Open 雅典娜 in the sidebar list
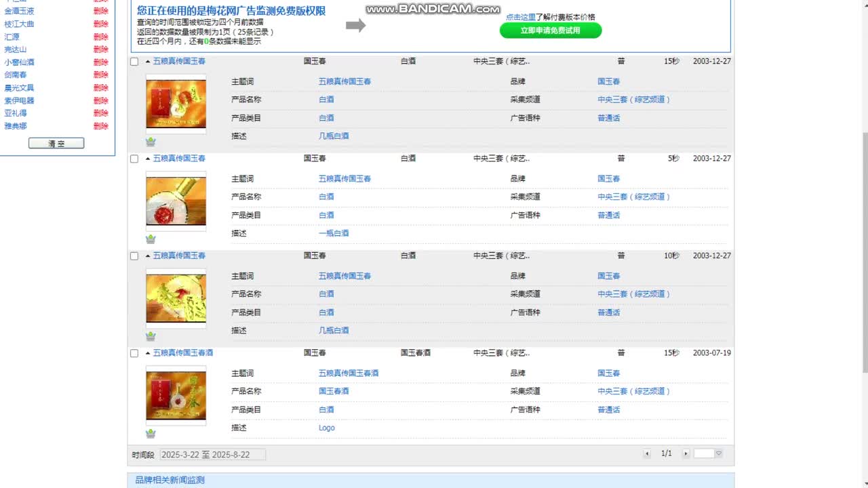This screenshot has height=488, width=868. click(x=16, y=126)
